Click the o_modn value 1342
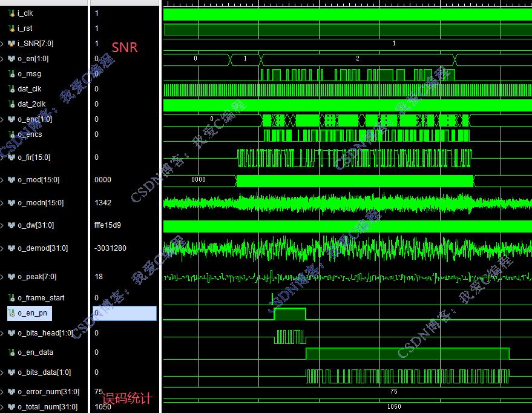This screenshot has width=532, height=413. [x=103, y=203]
